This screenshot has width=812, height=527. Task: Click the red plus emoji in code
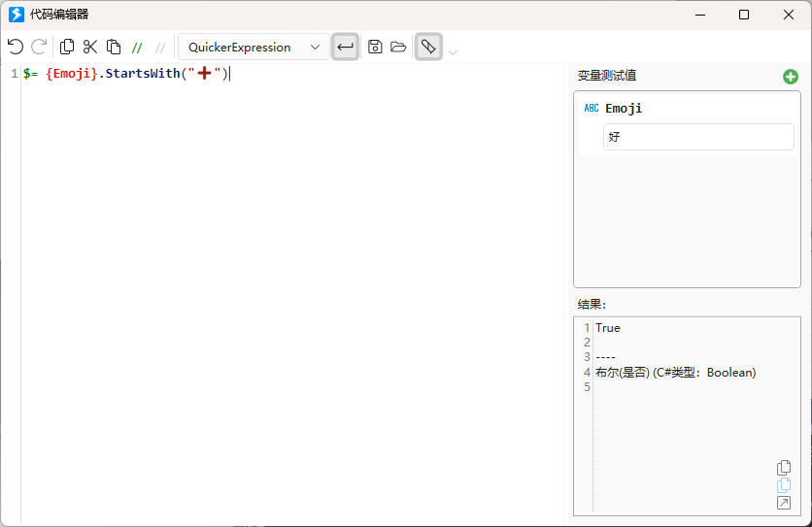(x=205, y=73)
